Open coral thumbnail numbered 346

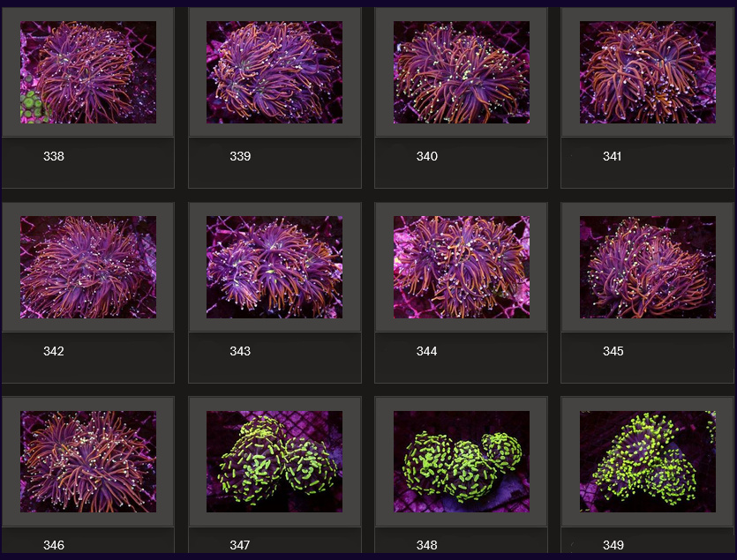88,462
